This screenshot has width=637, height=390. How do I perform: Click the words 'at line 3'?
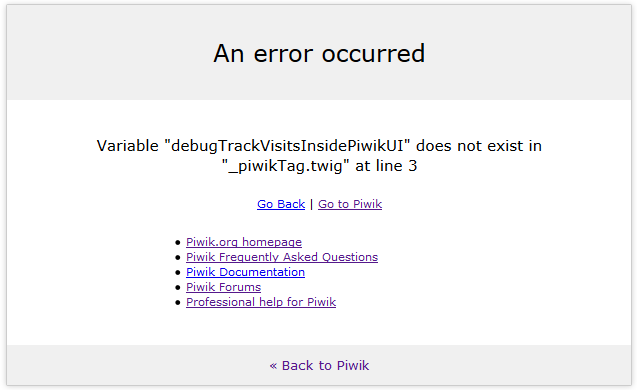click(x=386, y=166)
